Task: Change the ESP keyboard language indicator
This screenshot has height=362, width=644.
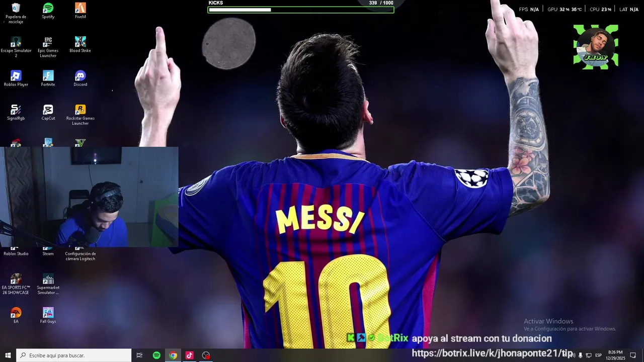Action: point(598,355)
